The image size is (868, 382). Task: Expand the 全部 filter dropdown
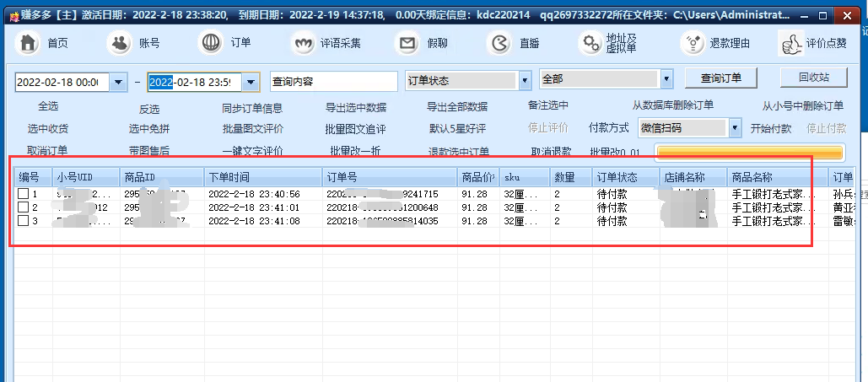tap(666, 79)
